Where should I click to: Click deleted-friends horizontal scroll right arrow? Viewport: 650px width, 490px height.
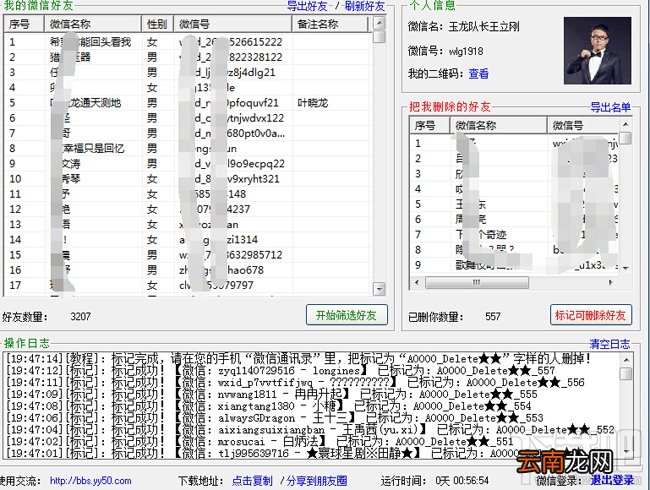click(610, 282)
